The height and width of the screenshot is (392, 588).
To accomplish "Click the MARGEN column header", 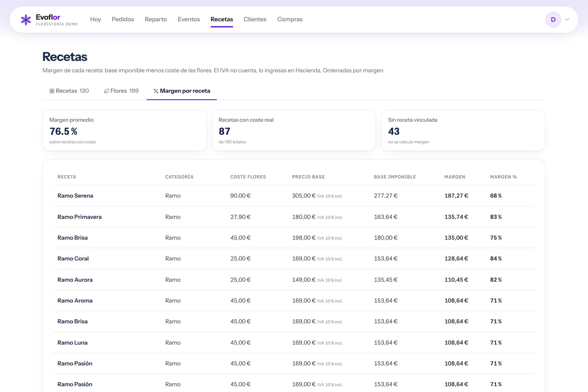I will point(455,177).
